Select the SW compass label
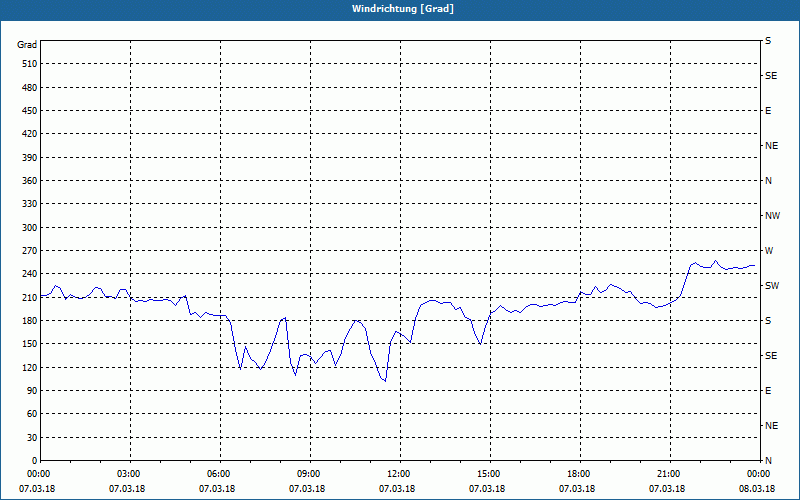The width and height of the screenshot is (800, 500). tap(772, 286)
